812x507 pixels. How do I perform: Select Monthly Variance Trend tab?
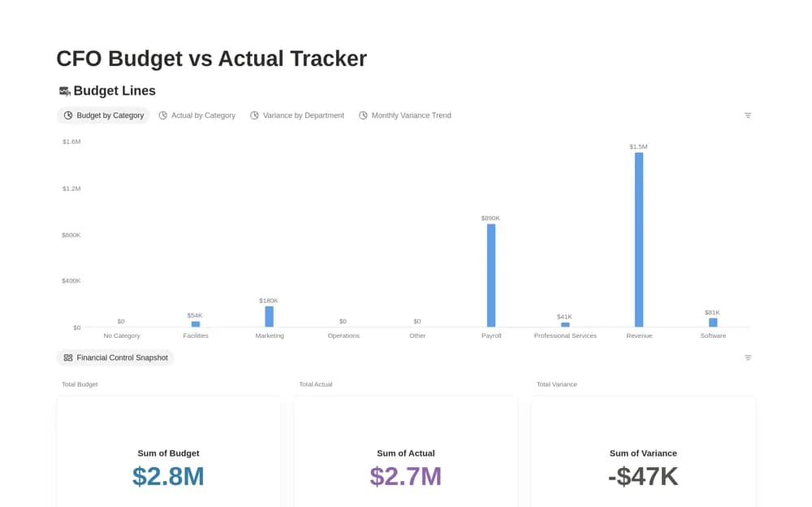point(405,115)
